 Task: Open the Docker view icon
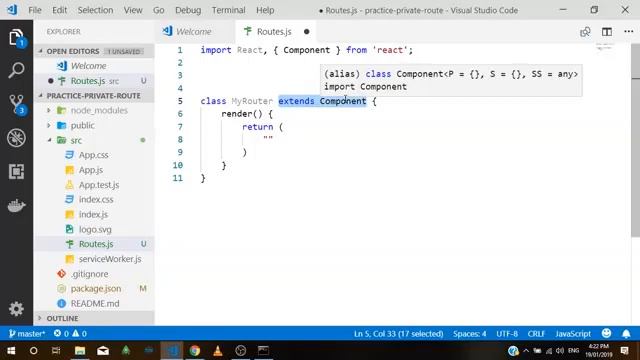coord(16,205)
